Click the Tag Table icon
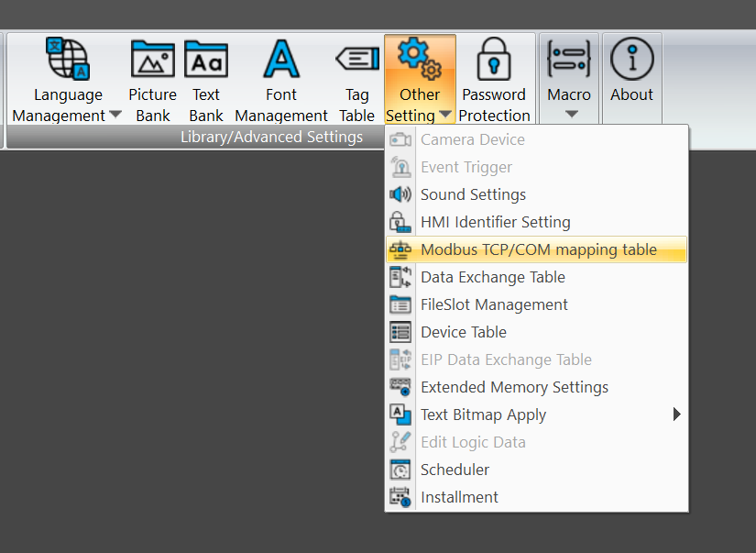756x553 pixels. point(356,61)
